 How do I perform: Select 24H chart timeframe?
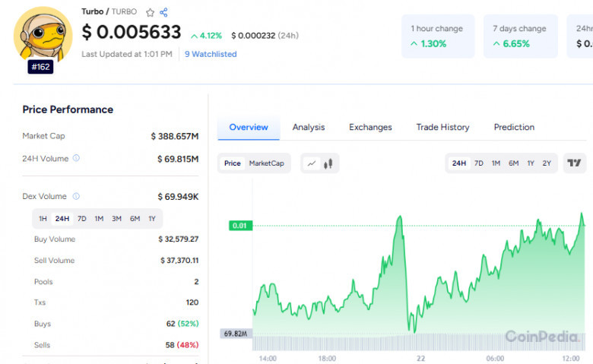(x=458, y=163)
